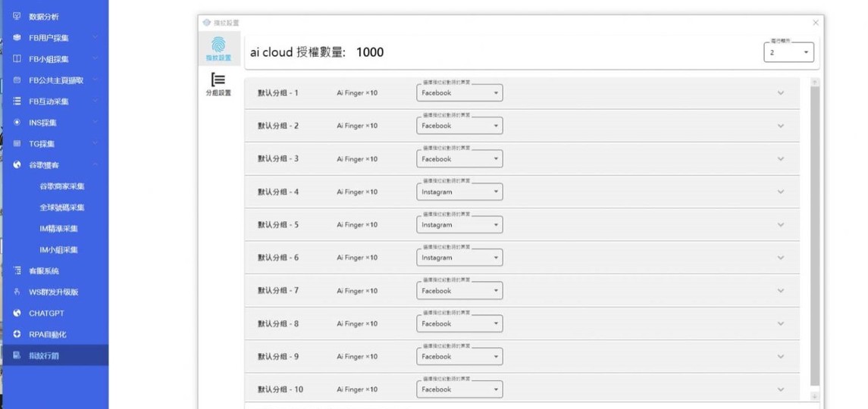The height and width of the screenshot is (409, 868).
Task: Expand the FB用户採集 chevron in the sidebar
Action: pyautogui.click(x=96, y=38)
